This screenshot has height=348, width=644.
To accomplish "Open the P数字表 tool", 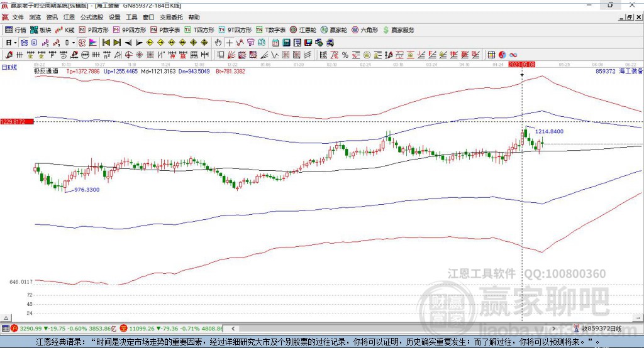I will 165,30.
